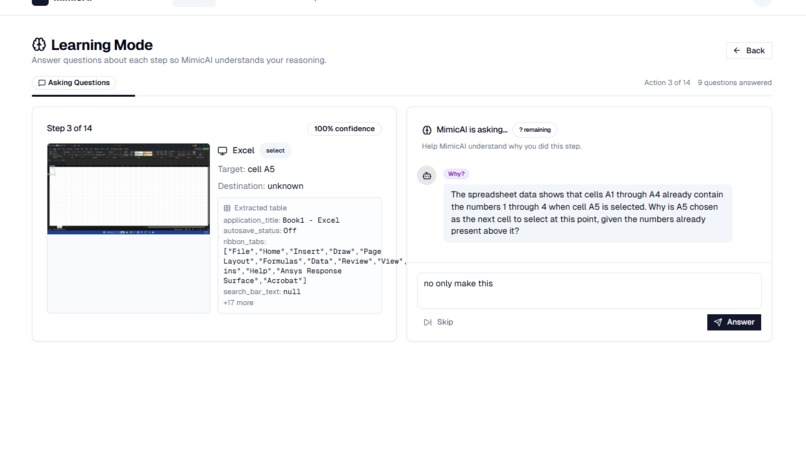
Task: Click "Destination: unknown" text
Action: [x=261, y=186]
